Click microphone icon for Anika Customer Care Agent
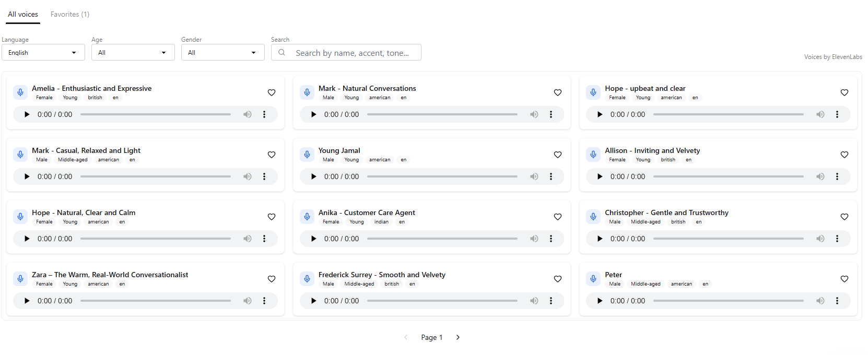 pyautogui.click(x=307, y=217)
